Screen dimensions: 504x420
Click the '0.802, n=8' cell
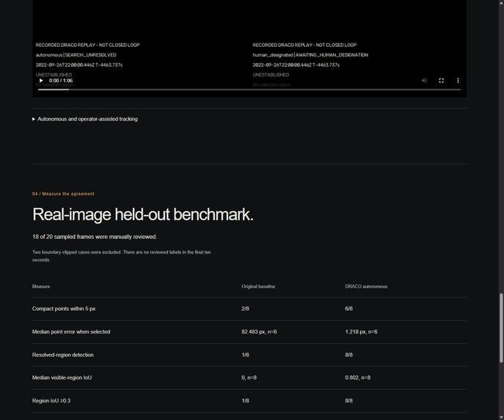tap(358, 377)
